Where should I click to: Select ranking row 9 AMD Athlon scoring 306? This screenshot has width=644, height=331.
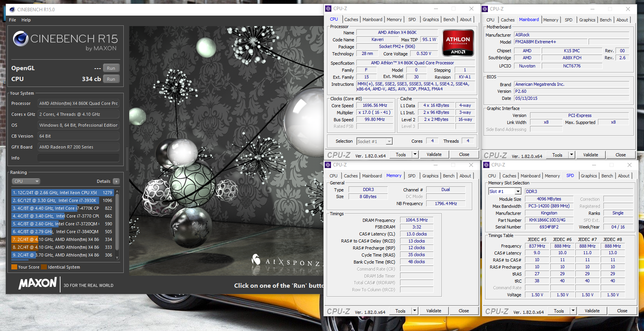tap(63, 255)
